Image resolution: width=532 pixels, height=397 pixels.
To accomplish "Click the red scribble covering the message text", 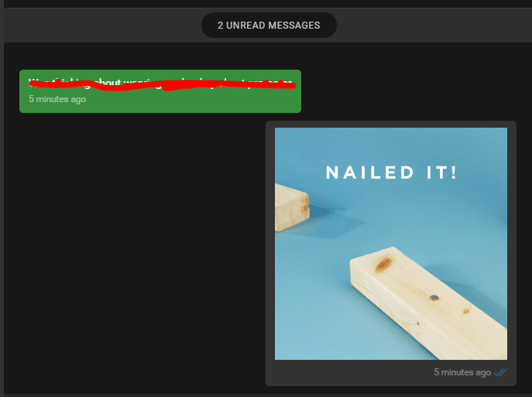I will [162, 84].
